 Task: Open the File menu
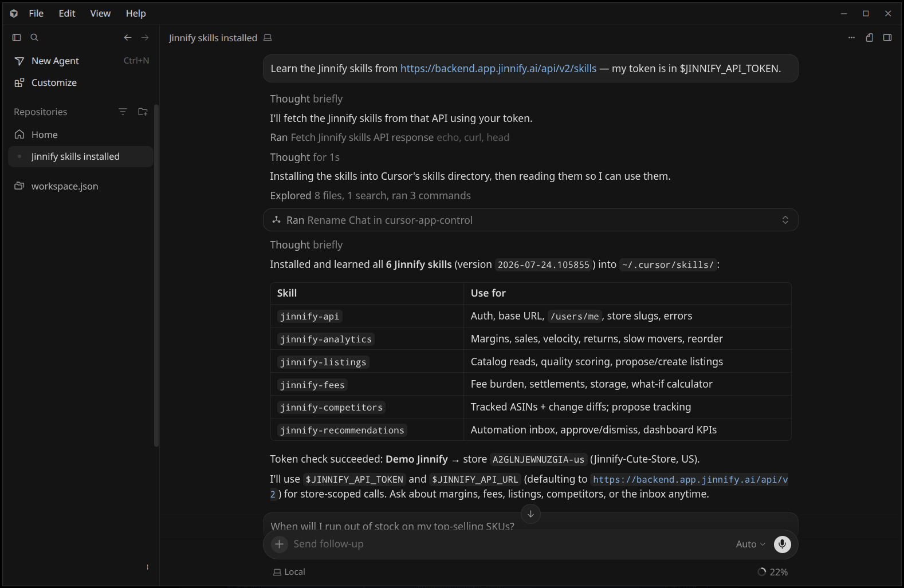pos(36,13)
